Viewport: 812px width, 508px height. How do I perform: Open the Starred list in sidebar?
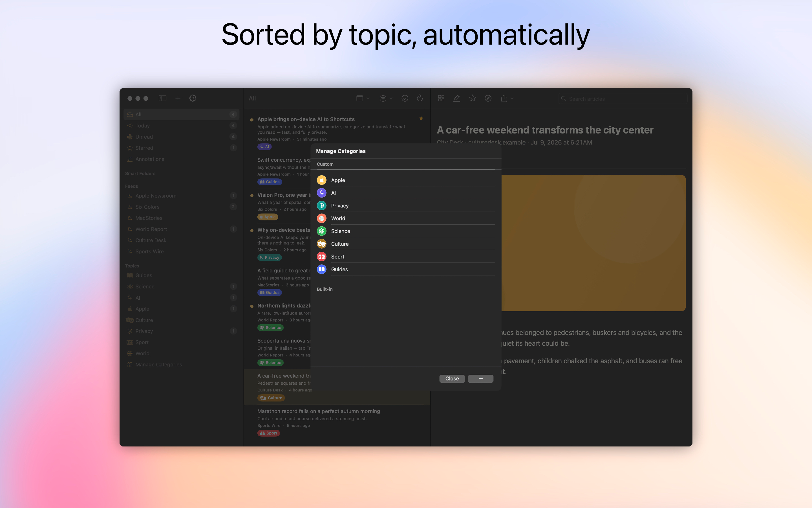point(181,148)
